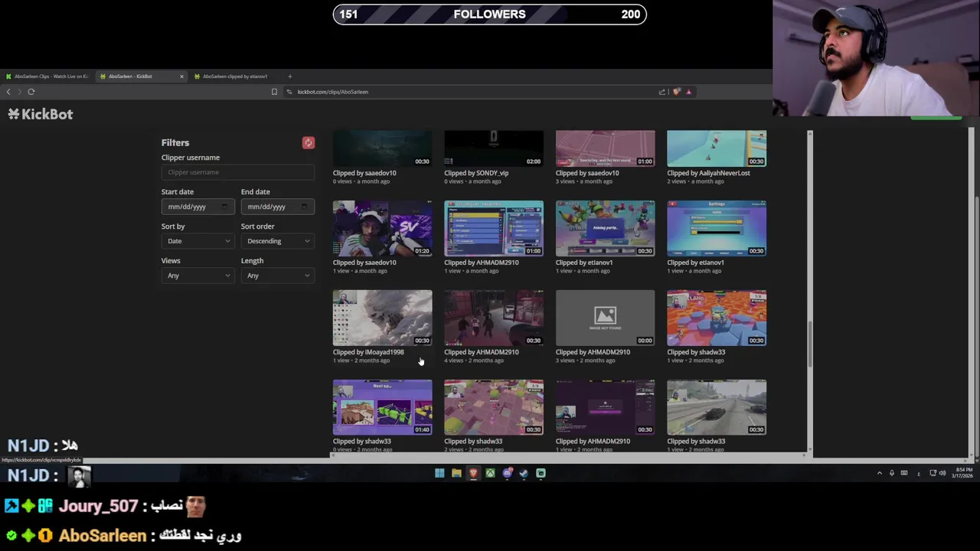
Task: Open the Length Any dropdown
Action: click(277, 275)
